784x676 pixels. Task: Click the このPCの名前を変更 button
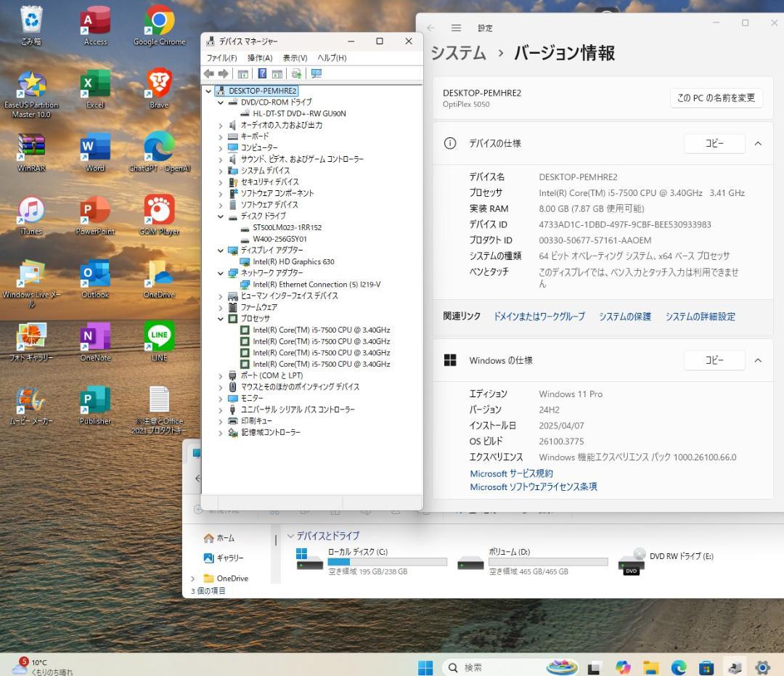pos(714,97)
